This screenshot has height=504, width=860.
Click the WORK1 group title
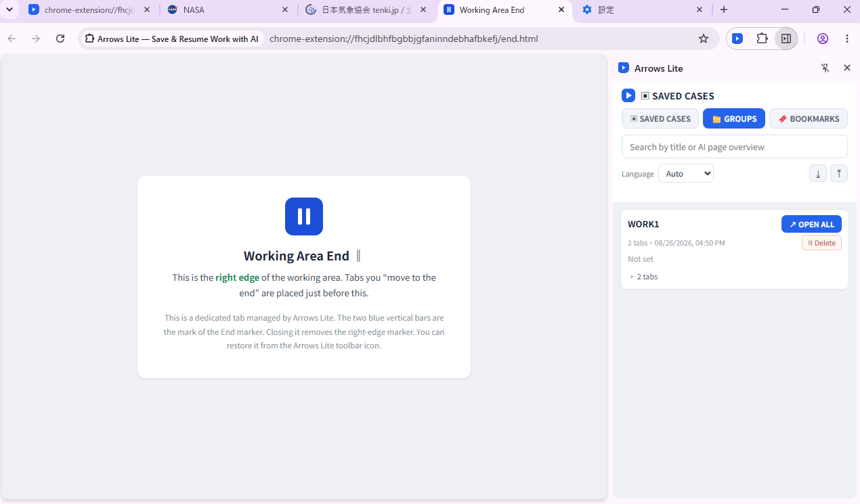(643, 224)
